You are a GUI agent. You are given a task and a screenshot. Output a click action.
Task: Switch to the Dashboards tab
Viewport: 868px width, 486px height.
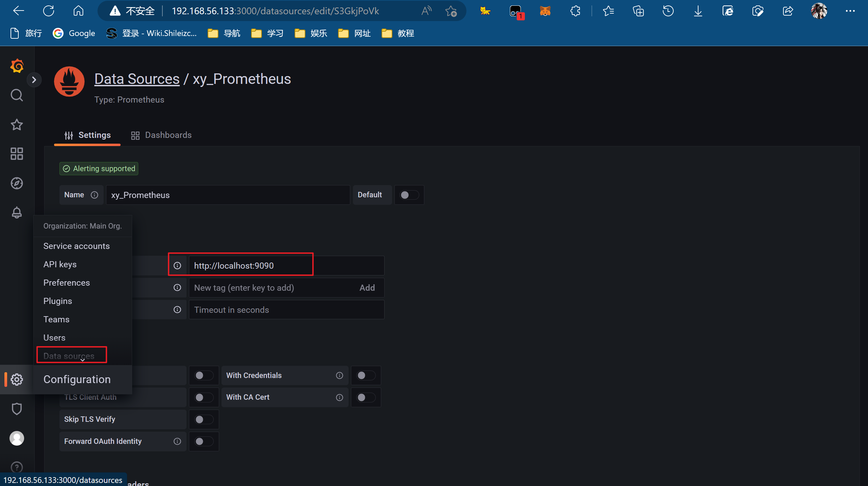(x=161, y=135)
